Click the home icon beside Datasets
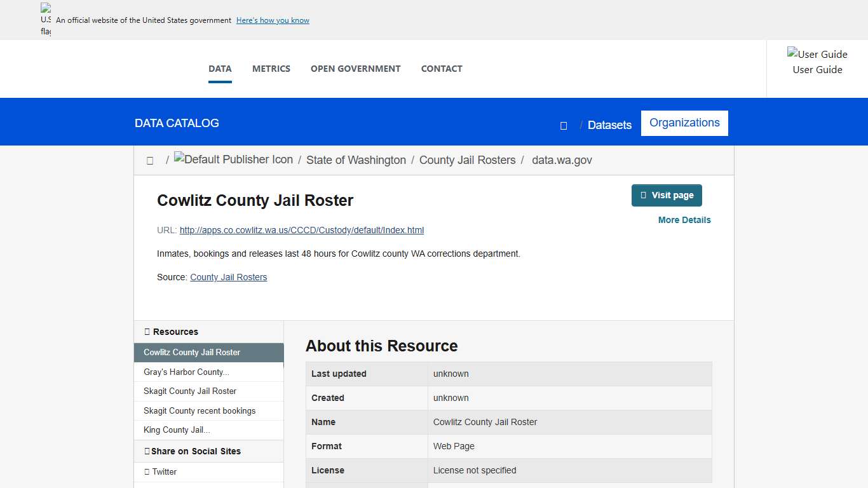 (564, 126)
